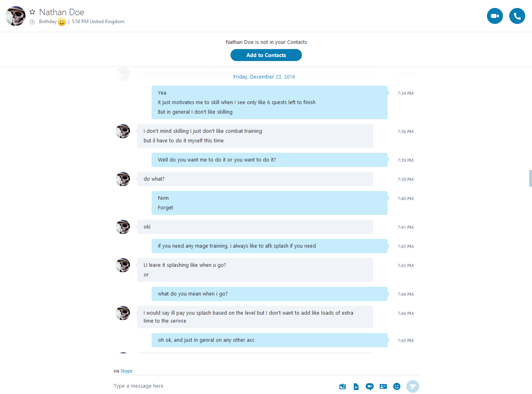Click the birthday smiley emoticon in the header

pos(62,22)
